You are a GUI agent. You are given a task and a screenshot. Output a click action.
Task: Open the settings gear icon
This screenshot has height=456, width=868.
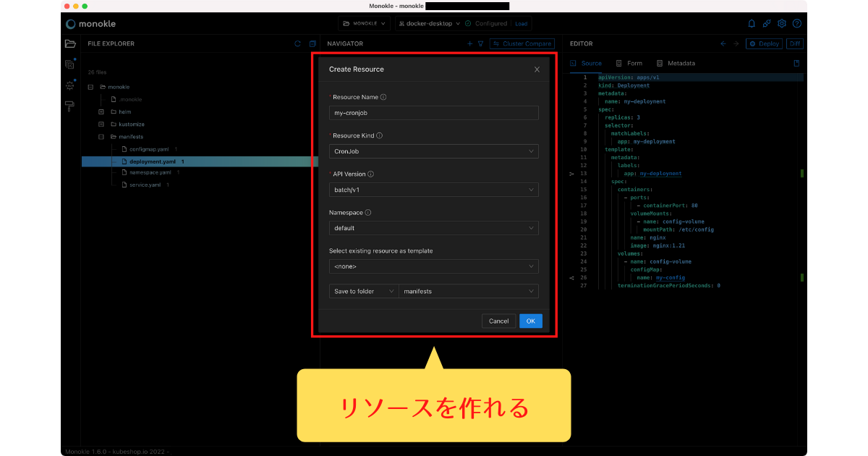click(782, 23)
